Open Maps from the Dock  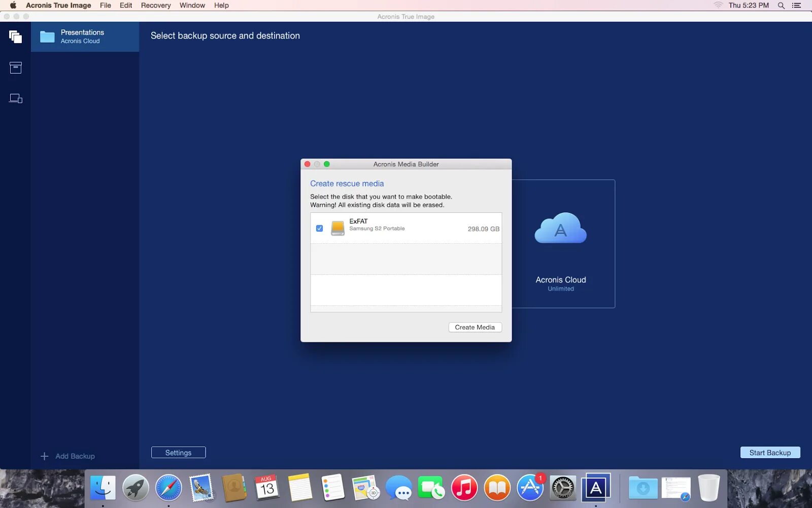click(x=365, y=488)
